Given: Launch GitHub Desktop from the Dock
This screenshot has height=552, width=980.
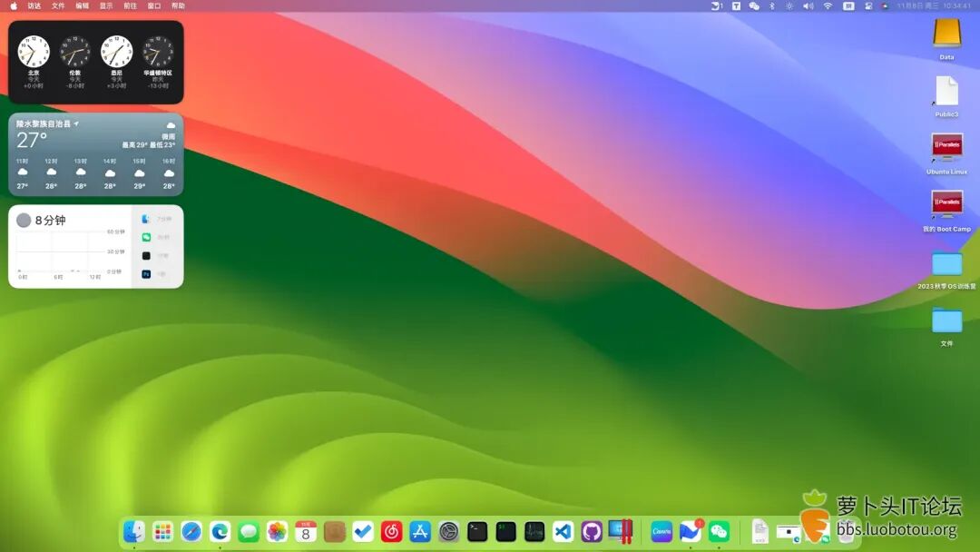Looking at the screenshot, I should 592,531.
